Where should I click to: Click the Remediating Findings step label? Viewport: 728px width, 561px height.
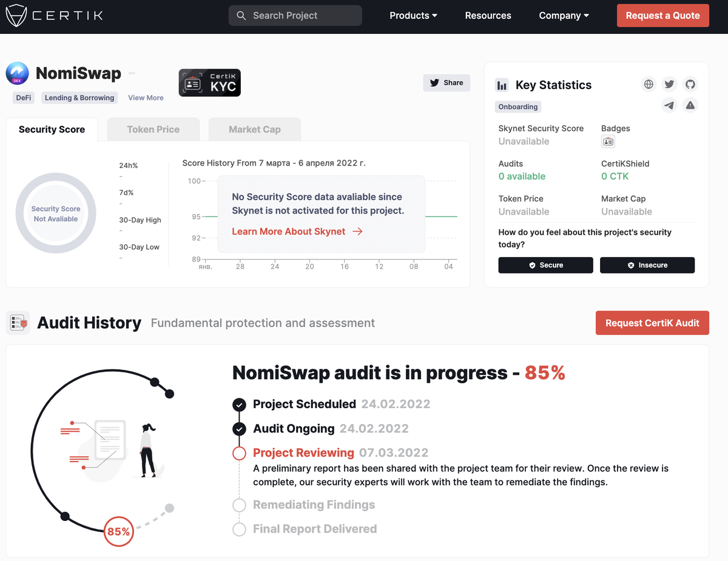tap(314, 505)
